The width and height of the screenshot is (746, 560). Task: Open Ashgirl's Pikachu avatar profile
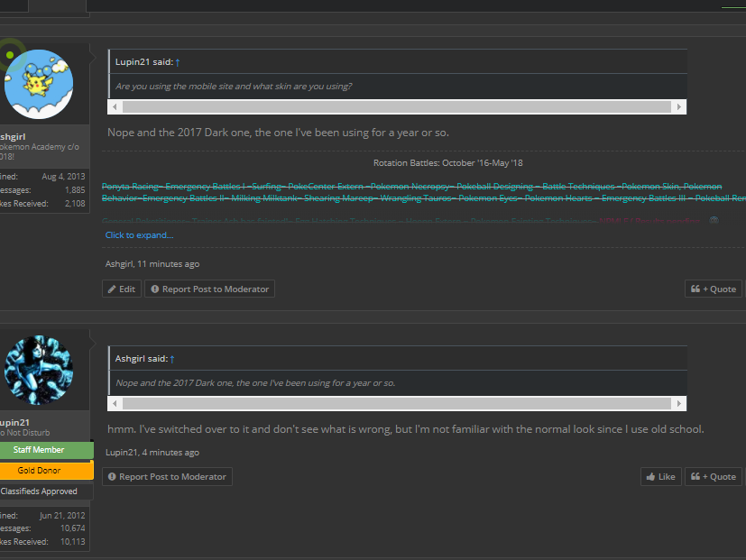pos(38,83)
